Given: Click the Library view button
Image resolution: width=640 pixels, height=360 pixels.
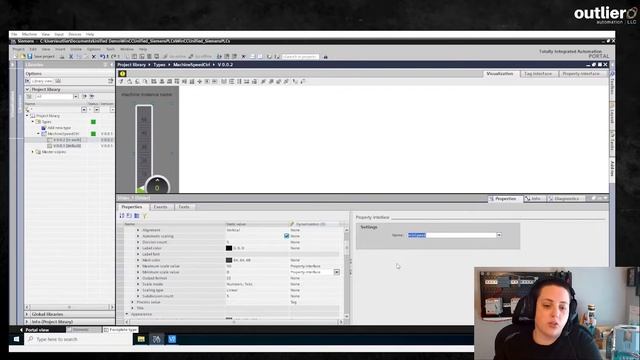Looking at the screenshot, I should click(x=43, y=81).
